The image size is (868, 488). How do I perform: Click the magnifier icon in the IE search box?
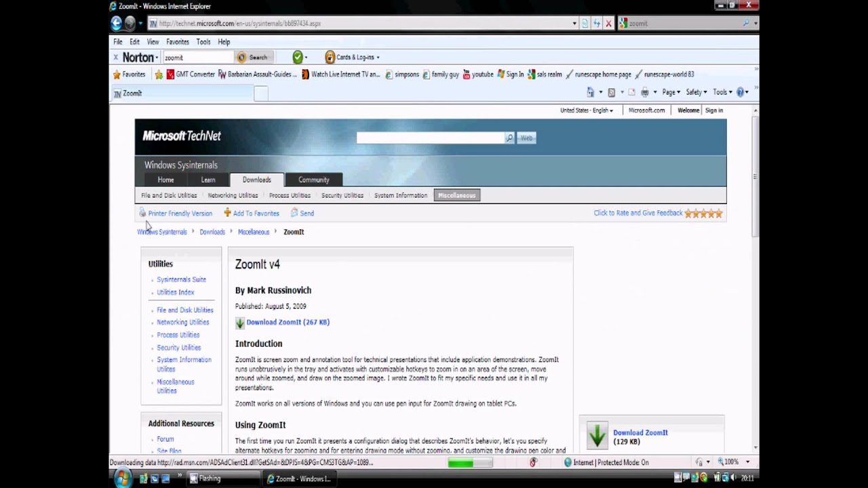[746, 23]
